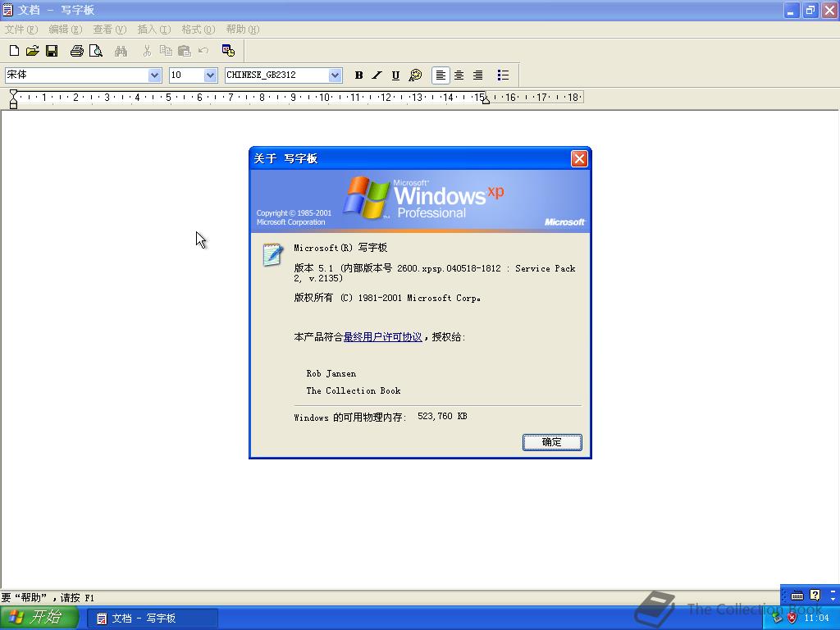Screen dimensions: 840x630
Task: Click the Open file folder icon
Action: (x=33, y=51)
